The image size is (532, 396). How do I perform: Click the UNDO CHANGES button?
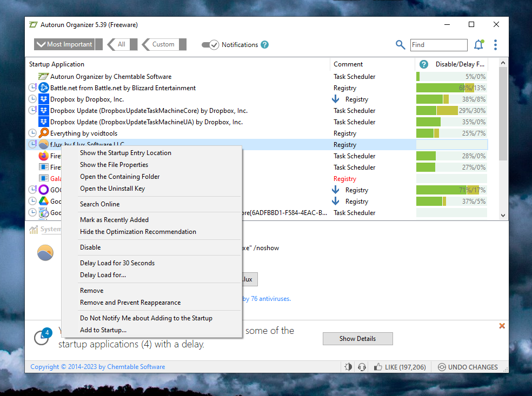pos(468,367)
